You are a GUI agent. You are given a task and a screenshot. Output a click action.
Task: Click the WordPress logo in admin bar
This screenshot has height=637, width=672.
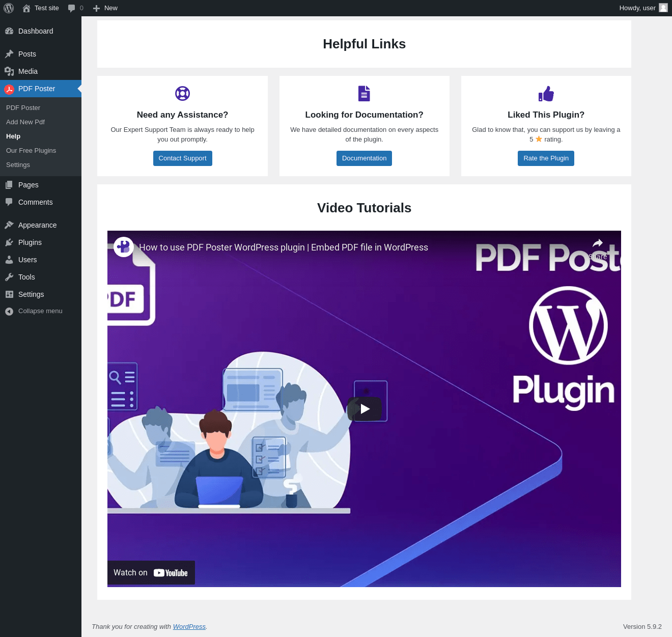tap(9, 8)
